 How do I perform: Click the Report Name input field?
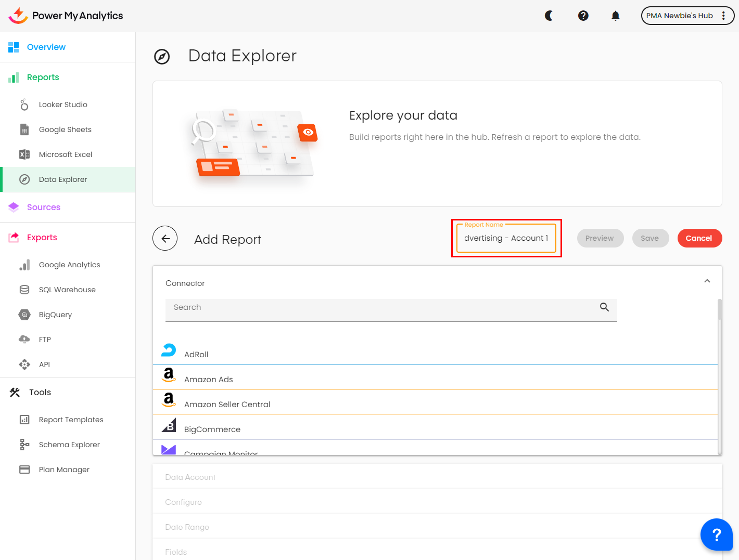tap(506, 238)
